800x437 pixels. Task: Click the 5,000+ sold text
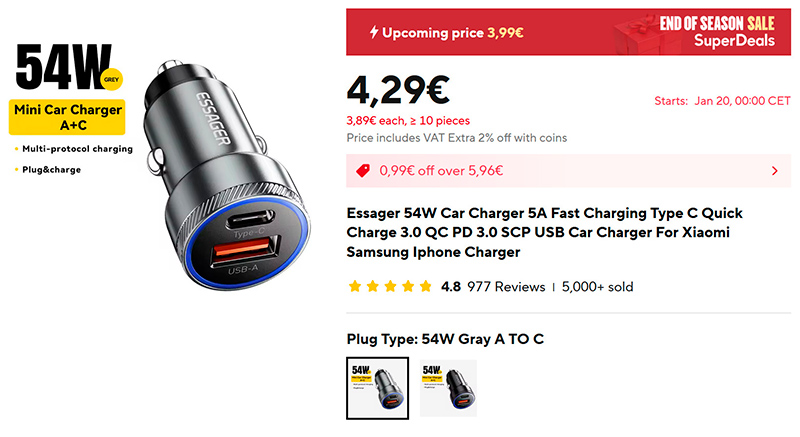597,287
